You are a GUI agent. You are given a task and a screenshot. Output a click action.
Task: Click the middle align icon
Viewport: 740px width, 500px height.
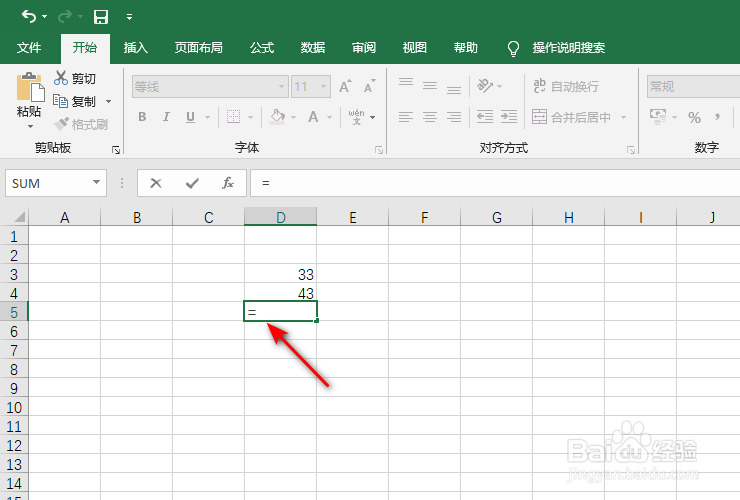[x=430, y=86]
